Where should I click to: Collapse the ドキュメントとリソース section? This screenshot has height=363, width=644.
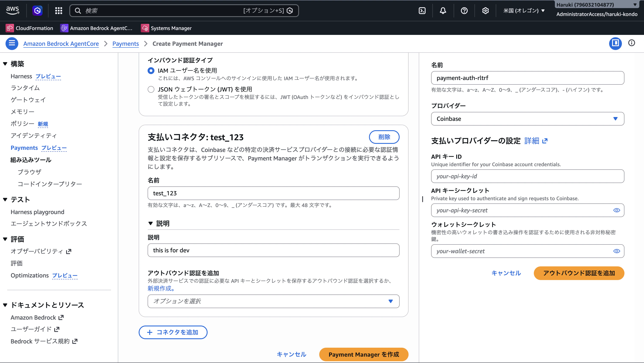pos(5,305)
